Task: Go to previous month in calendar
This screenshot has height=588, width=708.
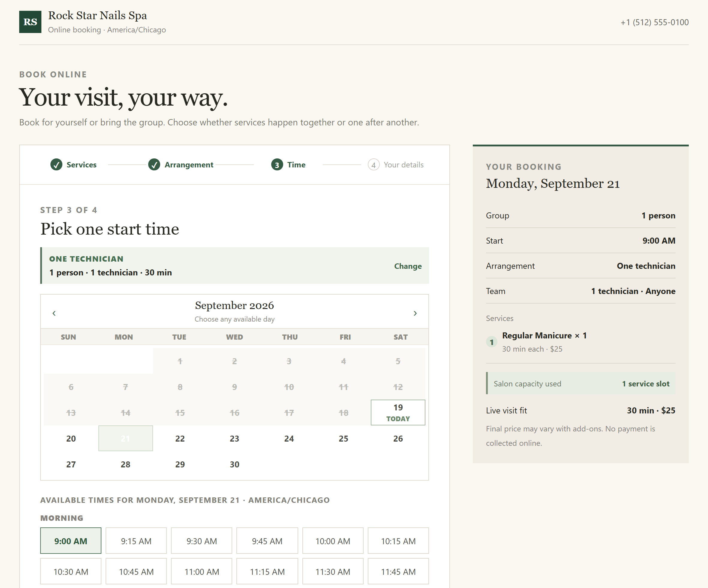Action: click(x=54, y=313)
